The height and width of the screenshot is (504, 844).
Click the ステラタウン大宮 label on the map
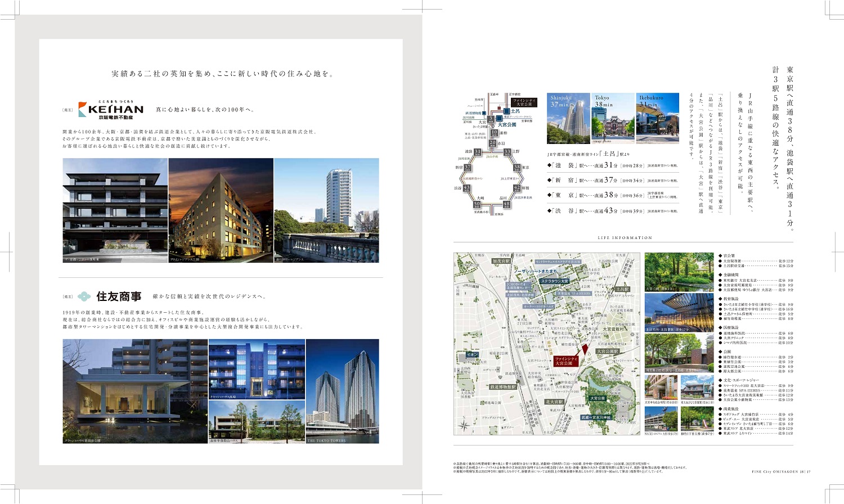(x=555, y=281)
